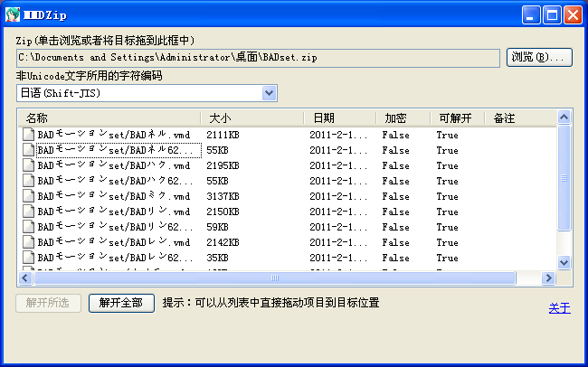The height and width of the screenshot is (367, 588).
Task: Click file icon of BADハク.vmd row
Action: 28,165
